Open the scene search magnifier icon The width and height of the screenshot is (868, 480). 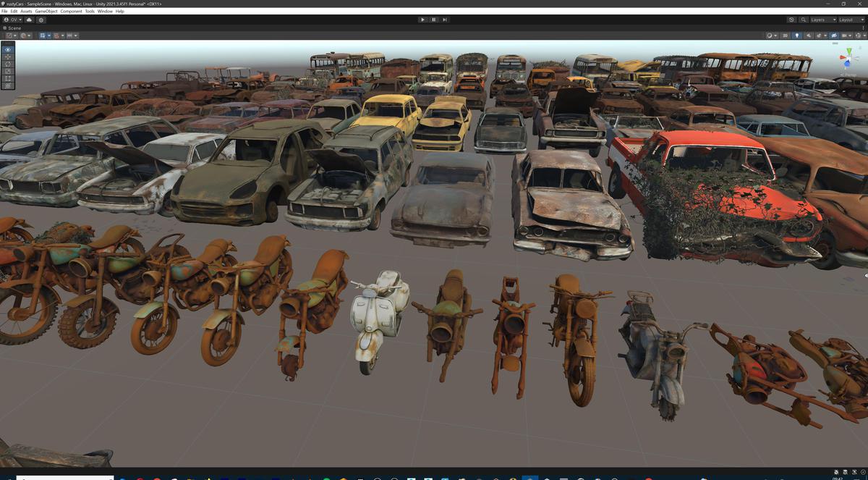[x=804, y=20]
